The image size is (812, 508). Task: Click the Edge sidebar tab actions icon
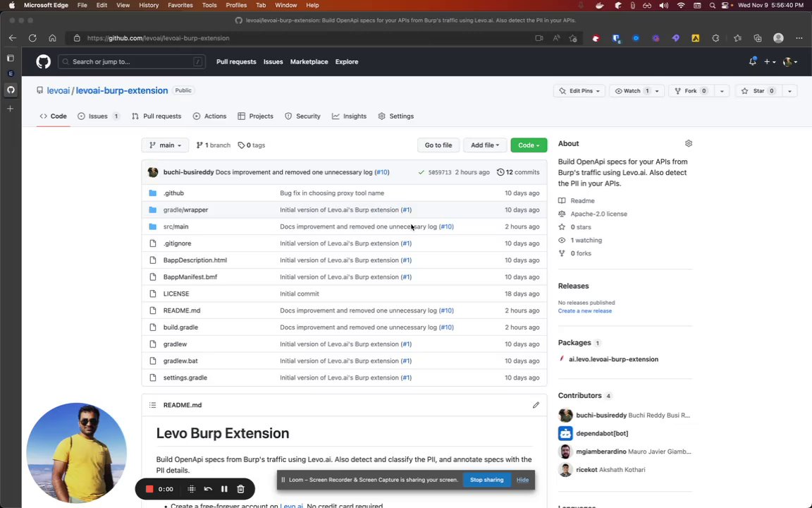[11, 58]
